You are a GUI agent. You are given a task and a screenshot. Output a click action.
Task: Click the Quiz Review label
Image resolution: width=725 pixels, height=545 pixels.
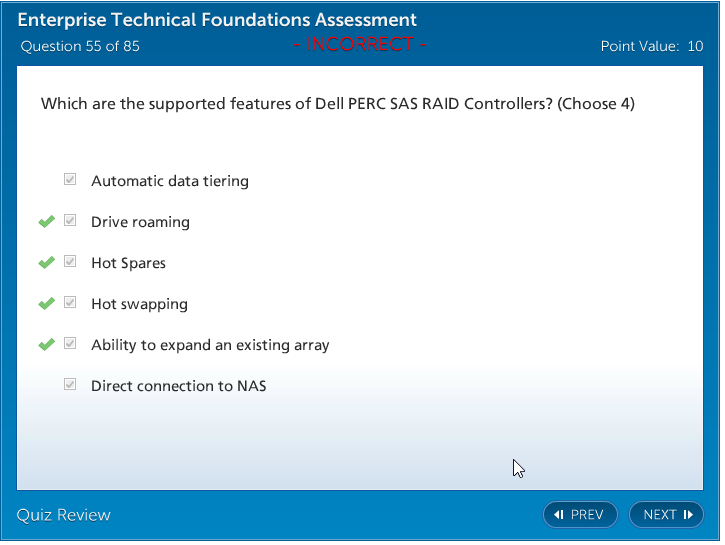pyautogui.click(x=64, y=515)
